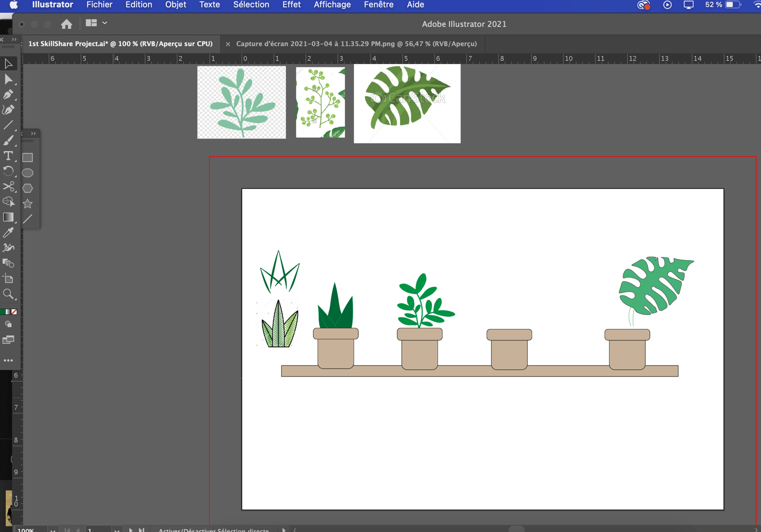Open the screen mirroring menu bar icon
This screenshot has width=761, height=532.
(x=689, y=5)
